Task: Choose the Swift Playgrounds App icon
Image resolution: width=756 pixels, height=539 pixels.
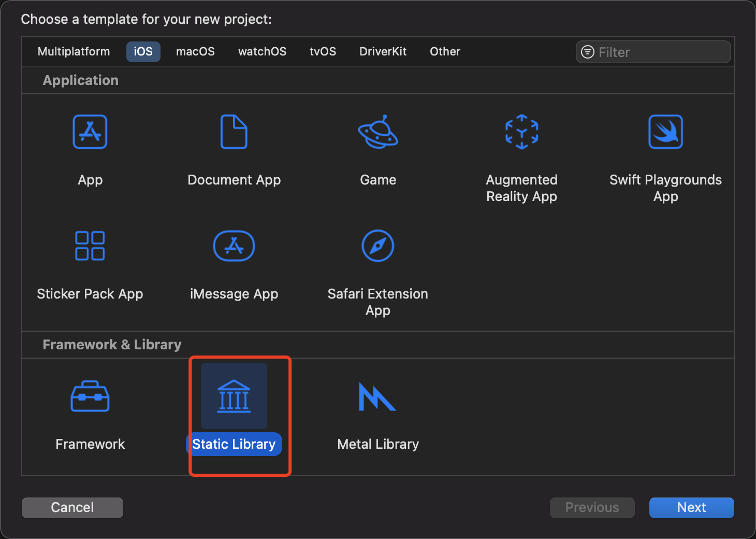Action: click(666, 132)
